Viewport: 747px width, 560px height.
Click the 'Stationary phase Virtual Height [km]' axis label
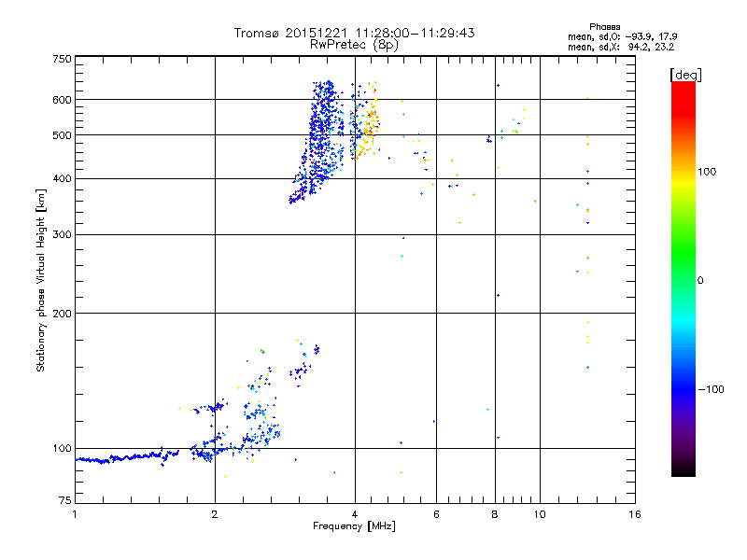tap(40, 280)
